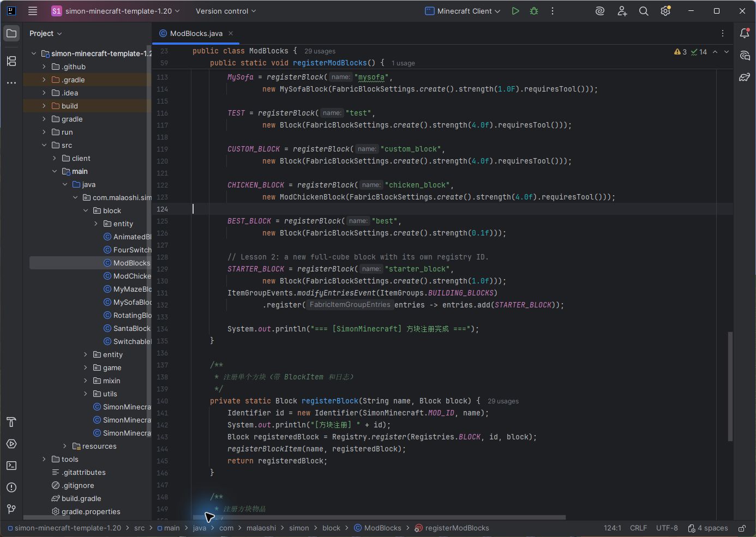
Task: Click the UTF-8 encoding widget
Action: (x=667, y=528)
